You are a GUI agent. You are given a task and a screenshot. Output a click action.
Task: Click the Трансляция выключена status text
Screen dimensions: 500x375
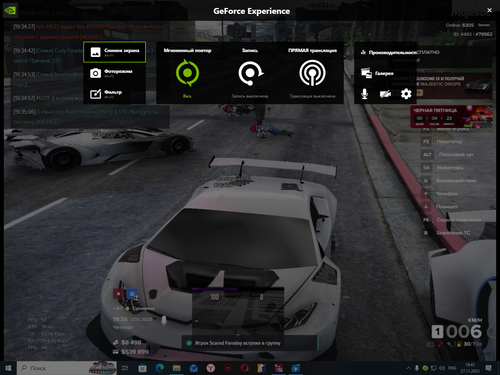click(312, 96)
